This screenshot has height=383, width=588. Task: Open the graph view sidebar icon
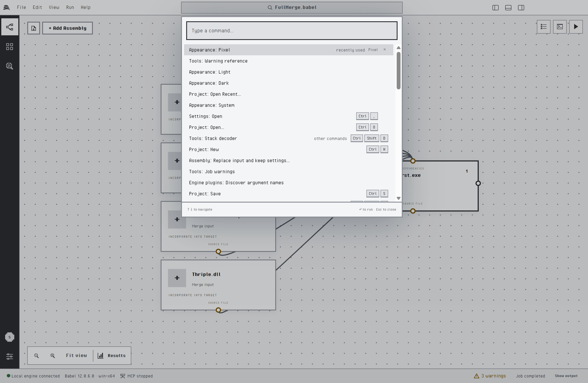coord(10,27)
